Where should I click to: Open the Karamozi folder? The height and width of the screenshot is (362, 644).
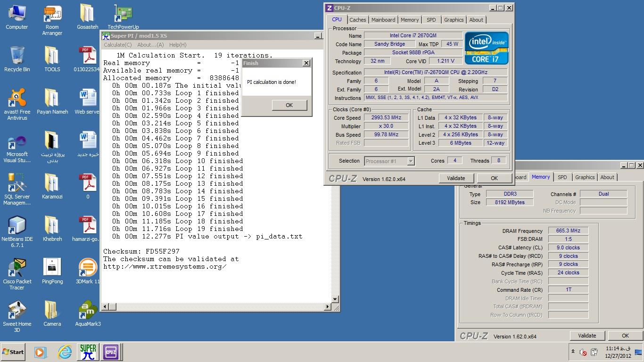(52, 187)
